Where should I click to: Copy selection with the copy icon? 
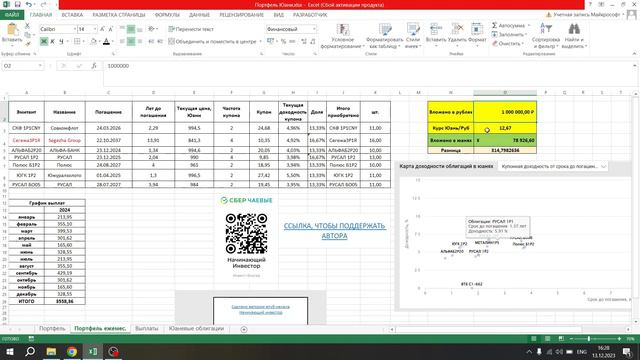(x=27, y=34)
